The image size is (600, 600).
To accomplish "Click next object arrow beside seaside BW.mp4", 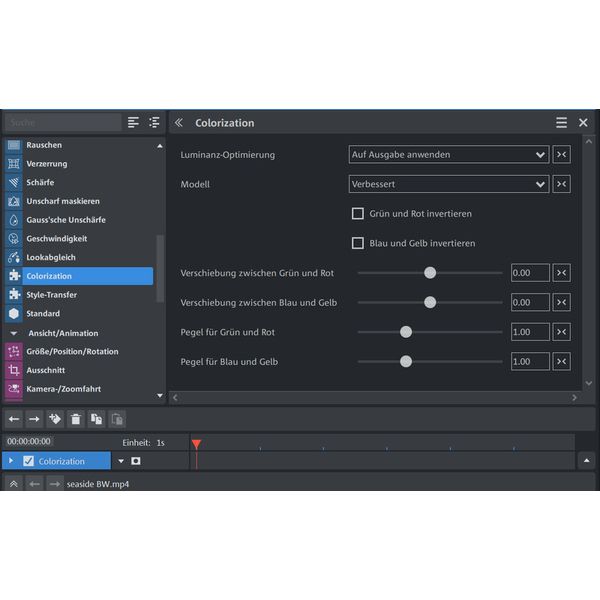I will pos(55,484).
